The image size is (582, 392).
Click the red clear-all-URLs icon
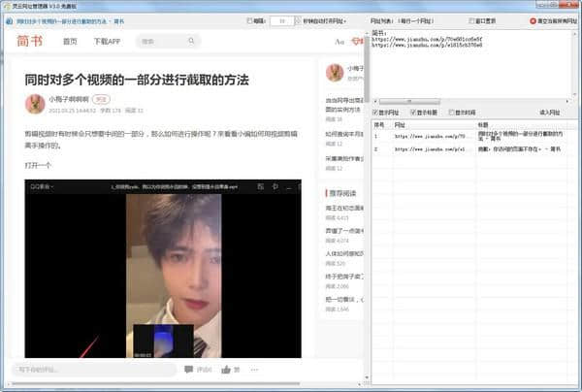tap(533, 19)
